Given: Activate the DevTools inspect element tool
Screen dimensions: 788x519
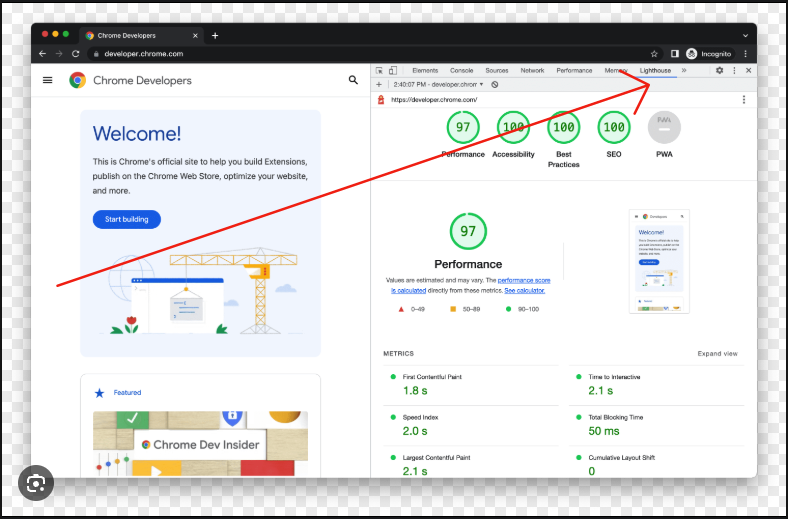Looking at the screenshot, I should pos(379,71).
